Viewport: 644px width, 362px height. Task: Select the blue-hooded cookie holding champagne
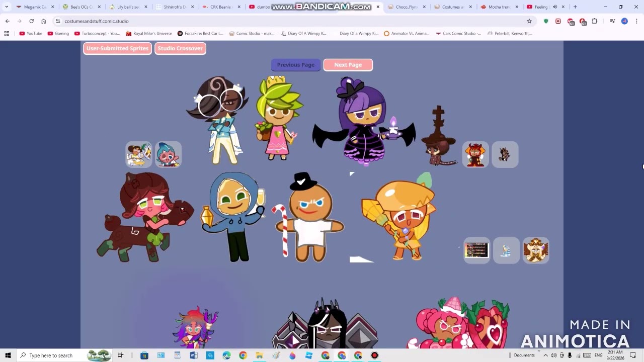point(233,217)
